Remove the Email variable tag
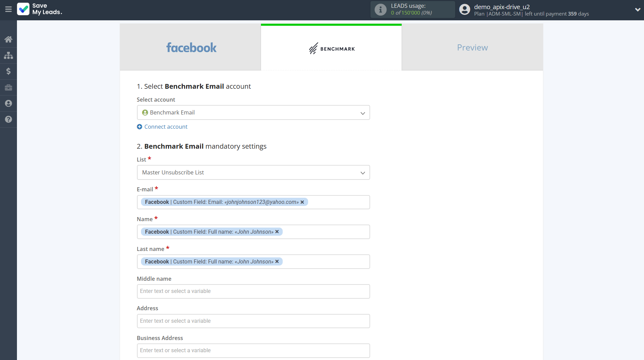Screen dimensions: 644x360 pos(302,202)
